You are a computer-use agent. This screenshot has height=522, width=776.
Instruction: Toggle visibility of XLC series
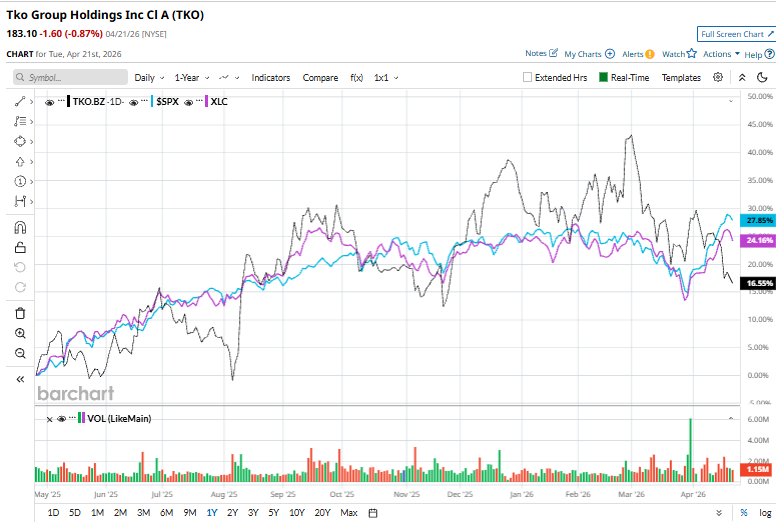pyautogui.click(x=188, y=102)
